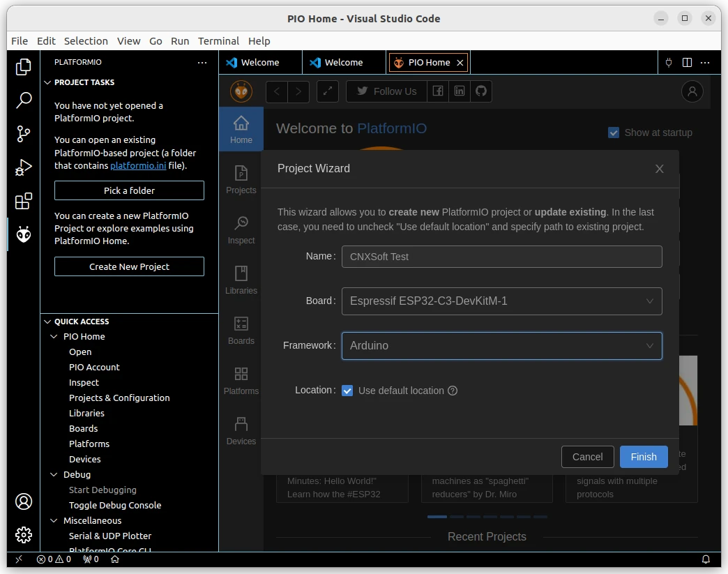Open the Board dropdown
Viewport: 728px width, 574px height.
coord(502,301)
